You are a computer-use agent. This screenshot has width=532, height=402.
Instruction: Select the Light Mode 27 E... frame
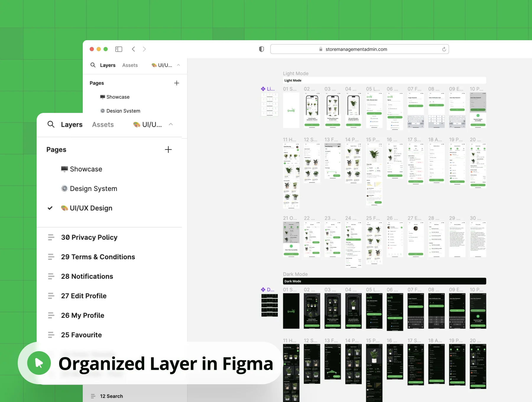pos(416,240)
